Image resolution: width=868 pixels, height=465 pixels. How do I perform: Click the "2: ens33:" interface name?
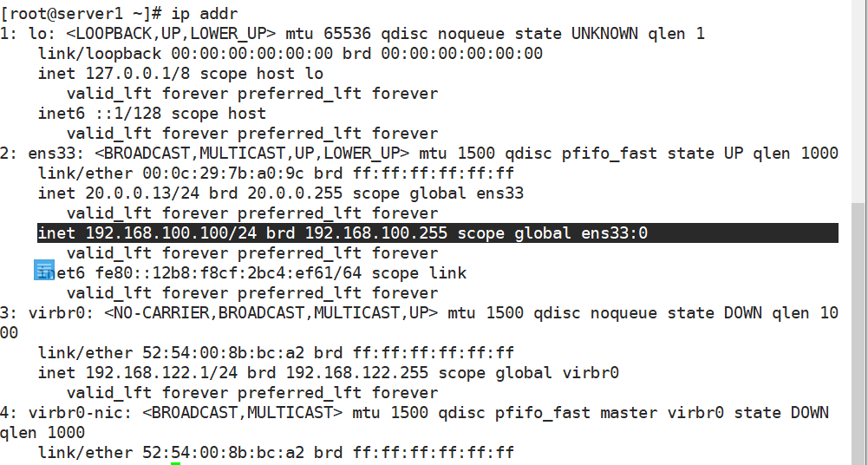[42, 154]
